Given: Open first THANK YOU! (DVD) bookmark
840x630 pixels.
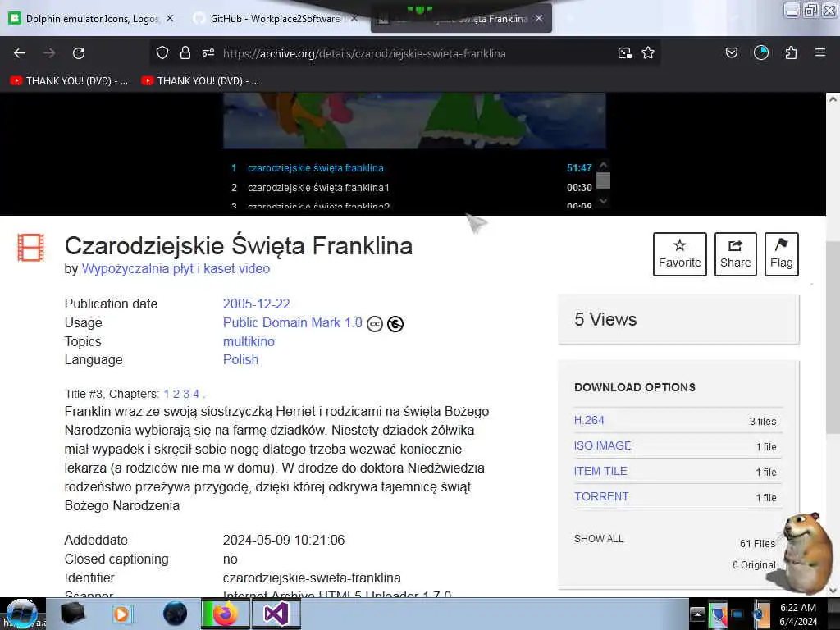Looking at the screenshot, I should [x=70, y=81].
